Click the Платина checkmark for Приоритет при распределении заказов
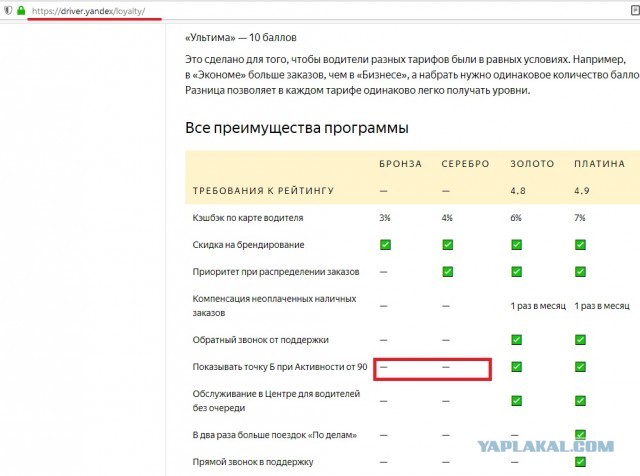Image resolution: width=640 pixels, height=476 pixels. point(580,271)
